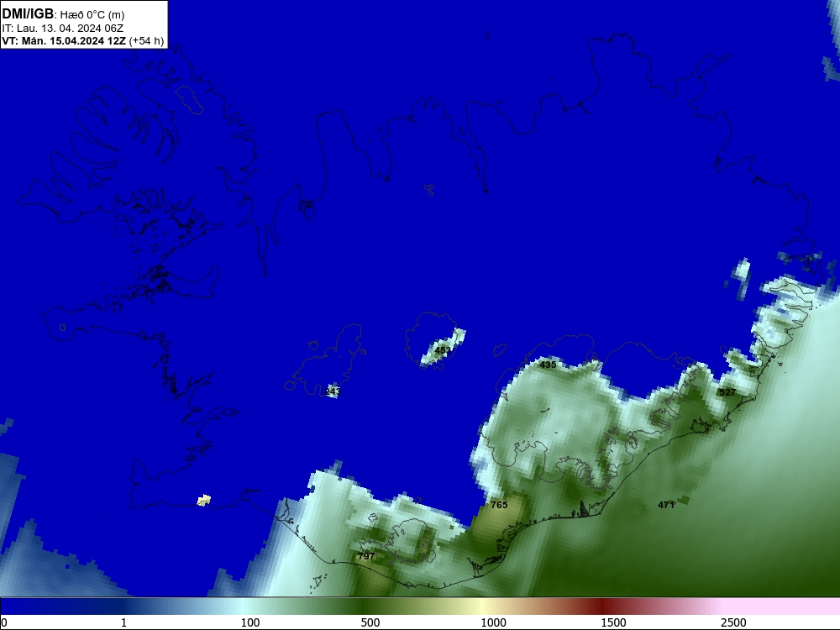The width and height of the screenshot is (840, 630).
Task: Click the DMI/IGB title label
Action: (x=28, y=14)
